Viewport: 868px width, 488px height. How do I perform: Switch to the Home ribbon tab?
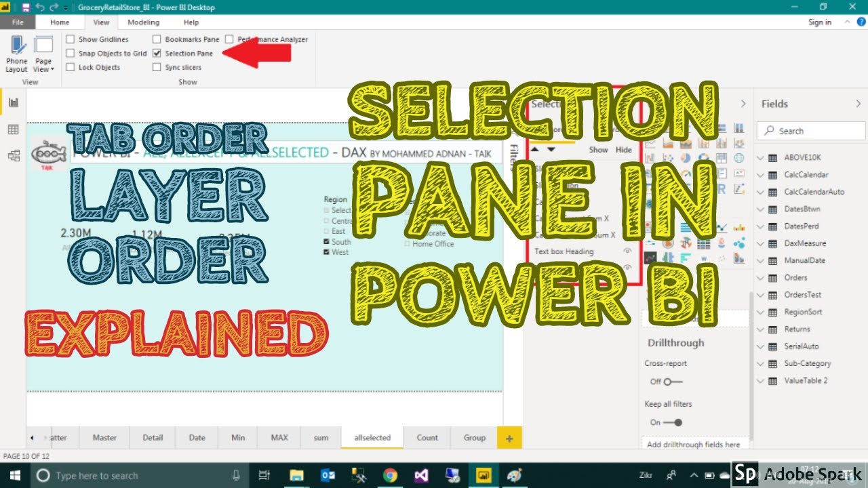tap(60, 22)
